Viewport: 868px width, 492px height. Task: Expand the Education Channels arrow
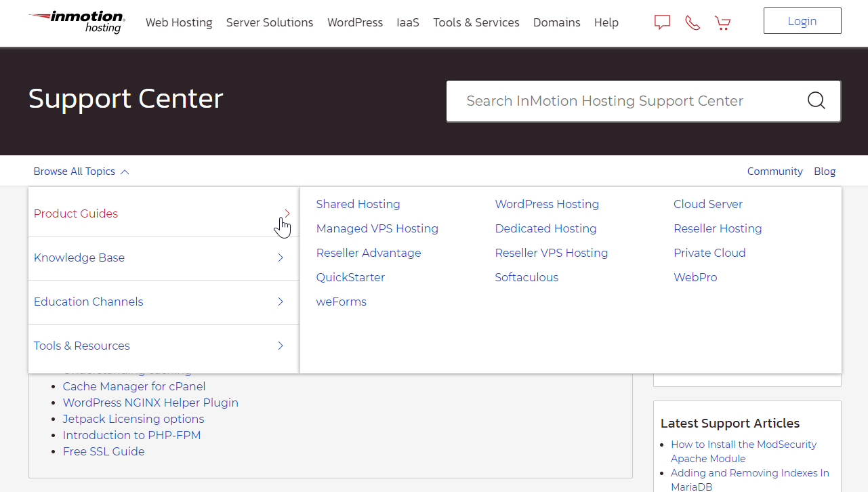[280, 302]
